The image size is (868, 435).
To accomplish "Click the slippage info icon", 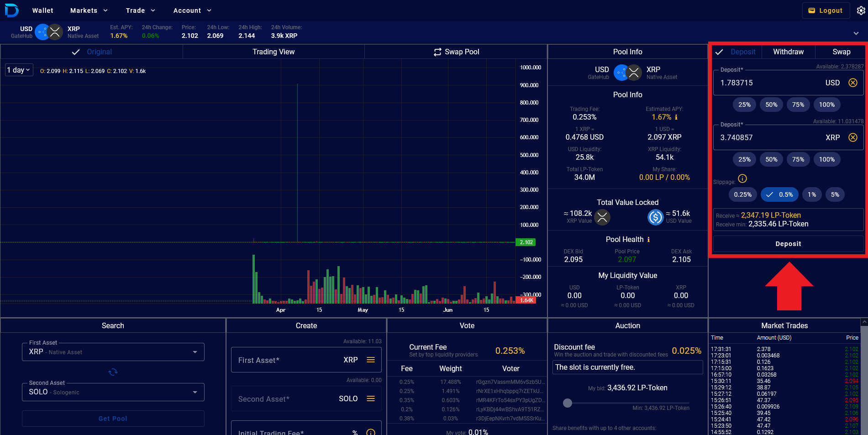I will coord(742,178).
